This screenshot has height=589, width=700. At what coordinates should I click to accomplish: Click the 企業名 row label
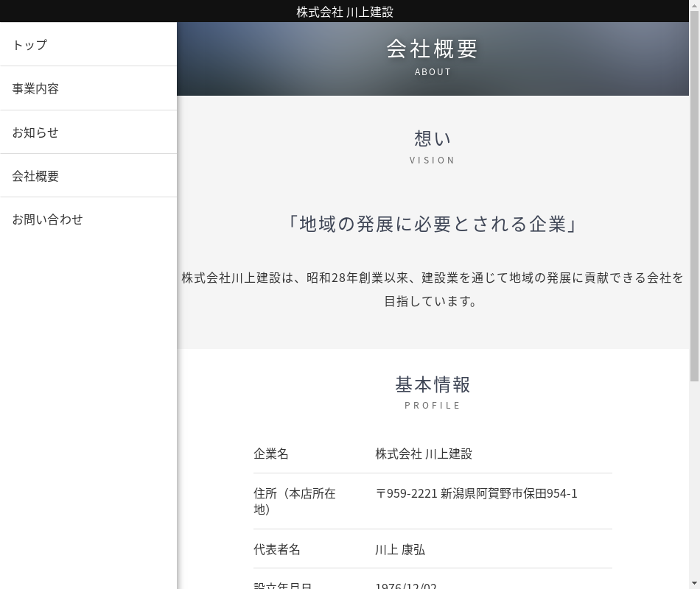[x=271, y=454]
